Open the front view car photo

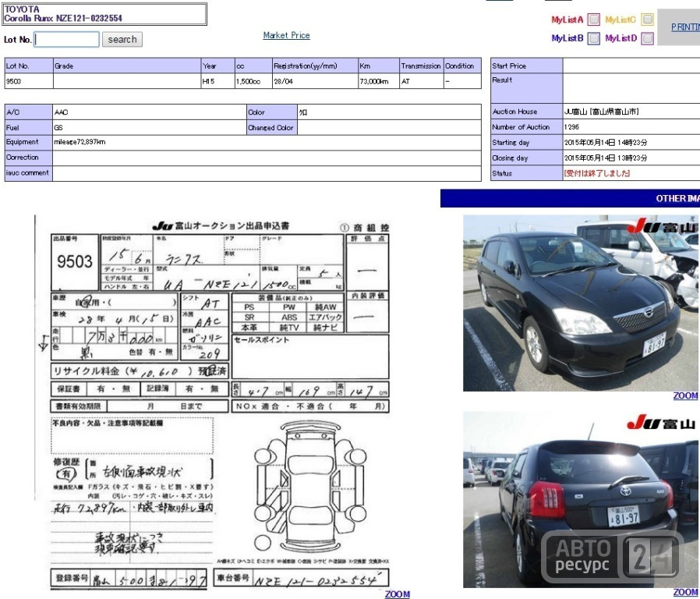click(x=582, y=303)
